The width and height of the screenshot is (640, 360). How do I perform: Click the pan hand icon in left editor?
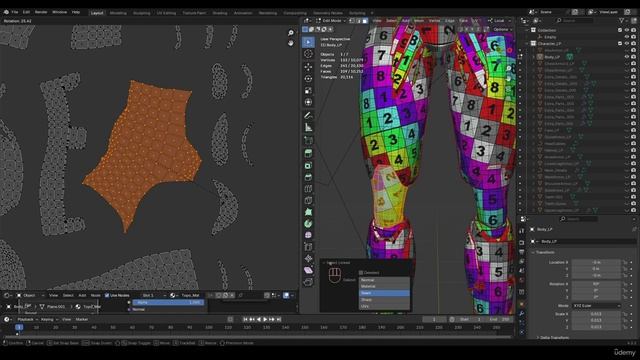[291, 43]
